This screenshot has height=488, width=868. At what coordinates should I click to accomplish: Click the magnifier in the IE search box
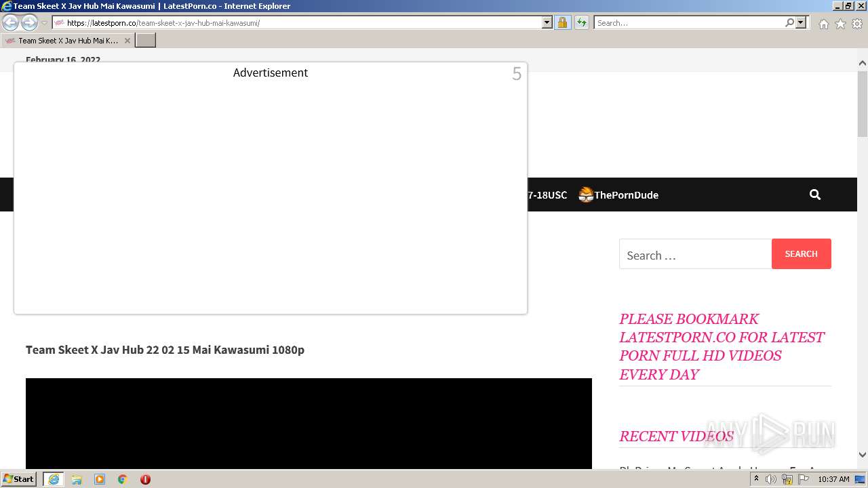[789, 22]
